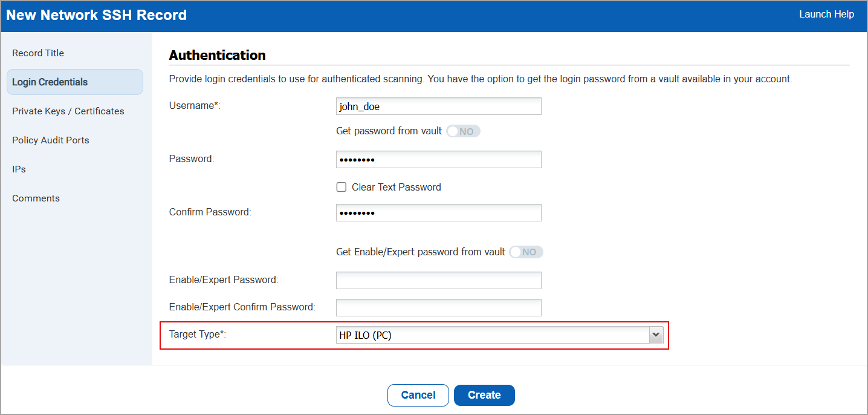Focus the Enable/Expert Confirm Password field
This screenshot has width=868, height=415.
point(438,307)
